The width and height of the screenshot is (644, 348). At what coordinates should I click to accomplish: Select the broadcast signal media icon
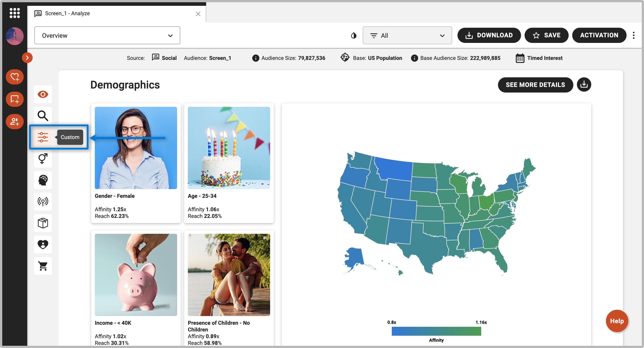tap(43, 201)
